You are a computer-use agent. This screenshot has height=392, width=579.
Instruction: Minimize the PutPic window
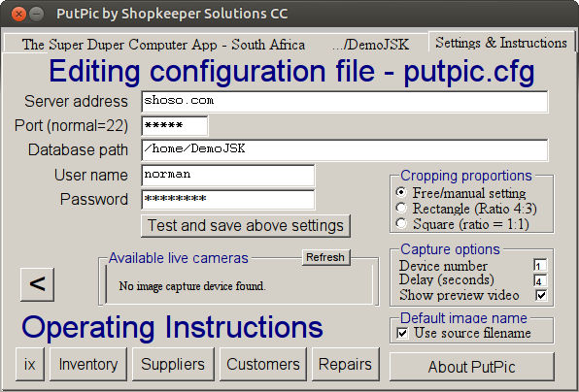pyautogui.click(x=36, y=15)
